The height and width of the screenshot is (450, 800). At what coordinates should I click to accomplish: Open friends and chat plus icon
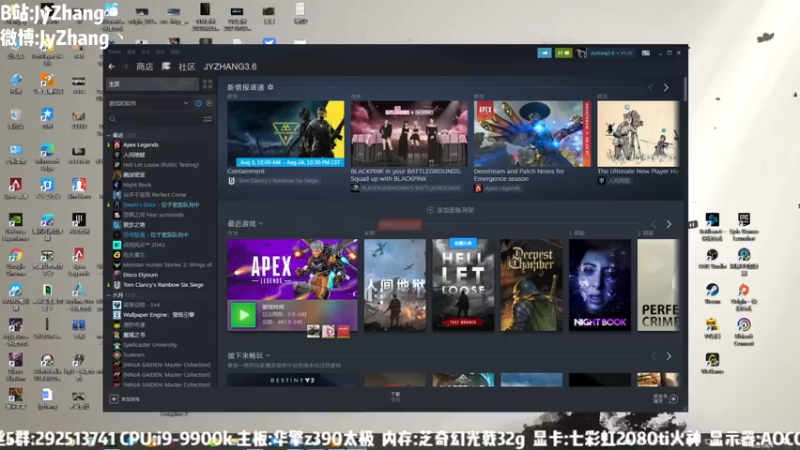tap(673, 399)
